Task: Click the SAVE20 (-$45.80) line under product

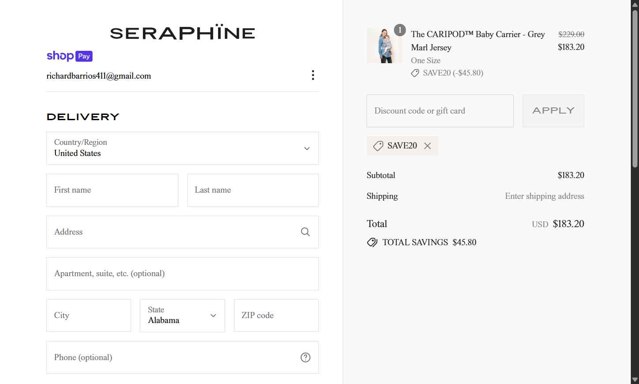Action: [447, 73]
